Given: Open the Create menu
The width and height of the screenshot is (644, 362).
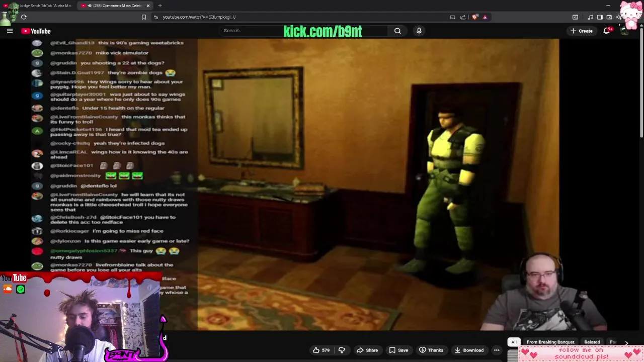Looking at the screenshot, I should 581,31.
